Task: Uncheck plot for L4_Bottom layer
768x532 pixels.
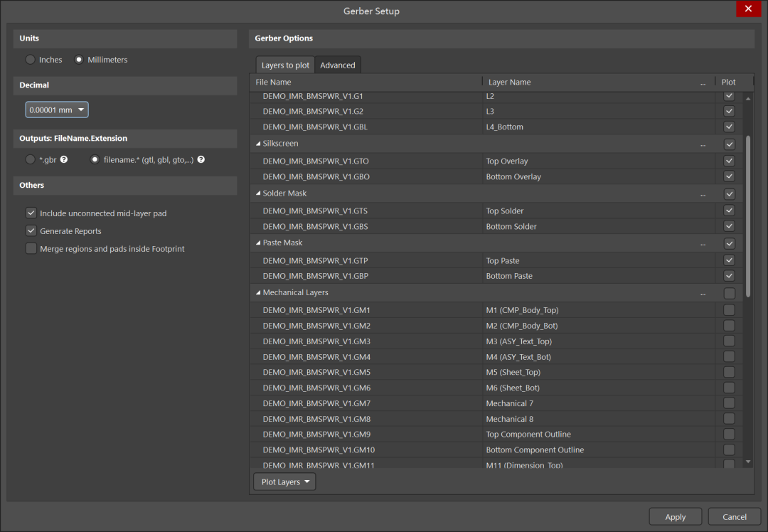Action: [729, 127]
